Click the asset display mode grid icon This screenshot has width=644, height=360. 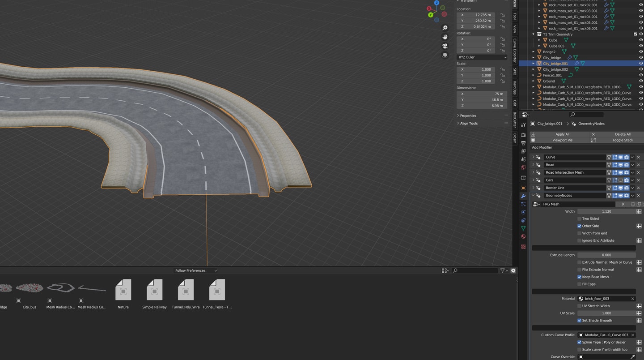(x=445, y=270)
